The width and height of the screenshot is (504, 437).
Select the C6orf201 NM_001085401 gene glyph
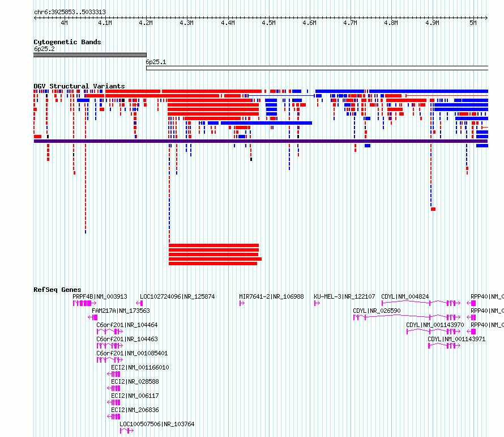pyautogui.click(x=110, y=360)
